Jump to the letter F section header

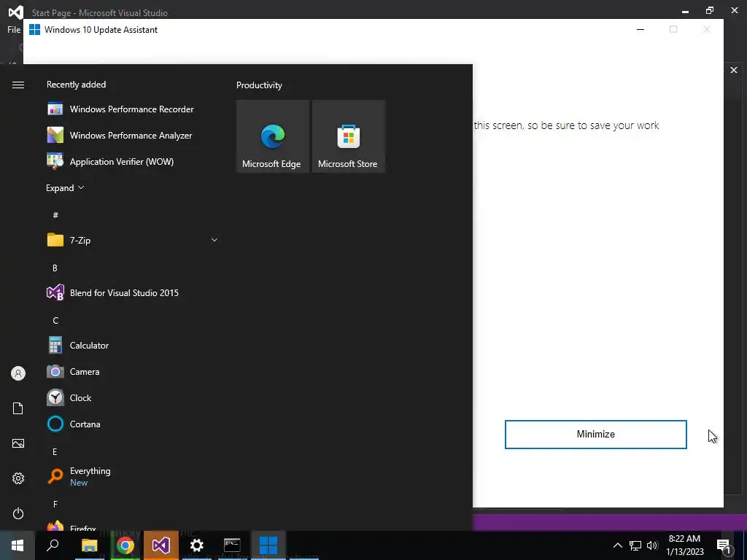[55, 504]
